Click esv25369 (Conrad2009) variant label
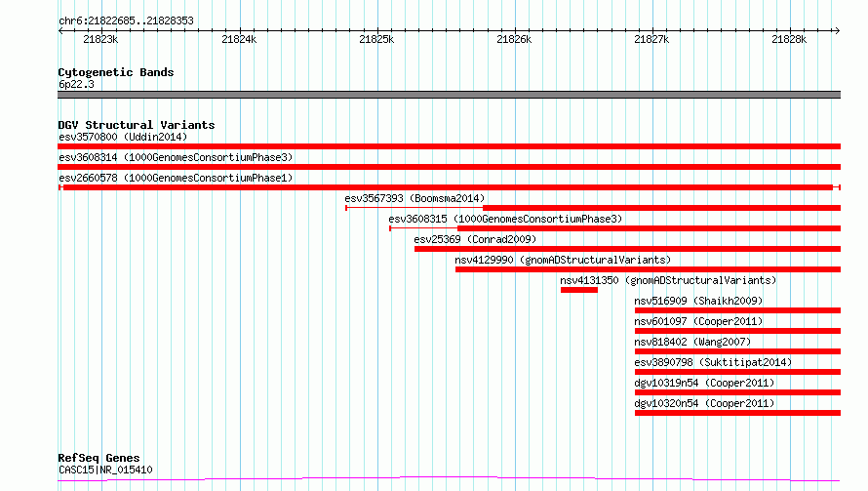 pyautogui.click(x=475, y=239)
